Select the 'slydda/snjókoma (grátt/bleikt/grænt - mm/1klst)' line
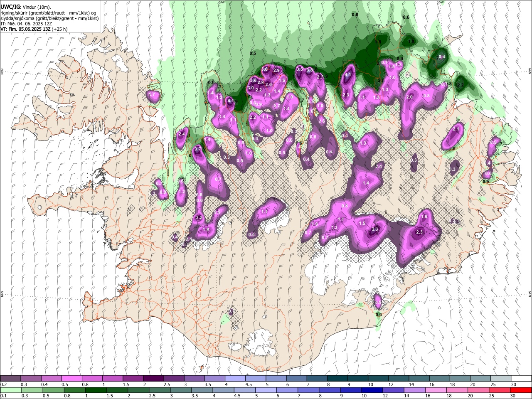The image size is (532, 399). tap(49, 18)
